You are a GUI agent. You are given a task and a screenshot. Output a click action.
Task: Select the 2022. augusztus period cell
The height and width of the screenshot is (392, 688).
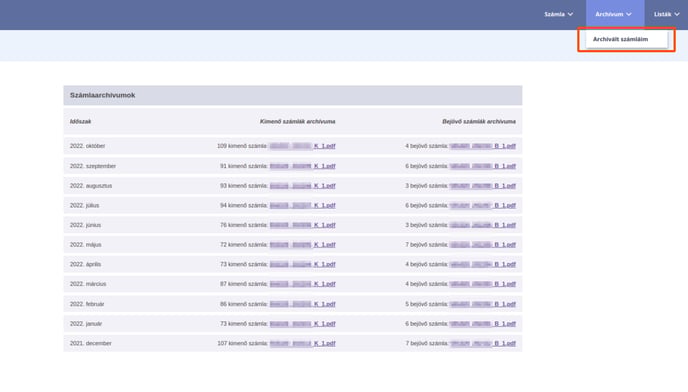click(91, 186)
